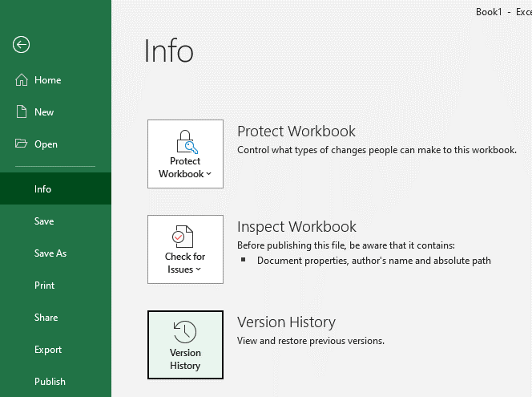Image resolution: width=532 pixels, height=397 pixels.
Task: Click the padlock icon for Protect Workbook
Action: tap(185, 141)
